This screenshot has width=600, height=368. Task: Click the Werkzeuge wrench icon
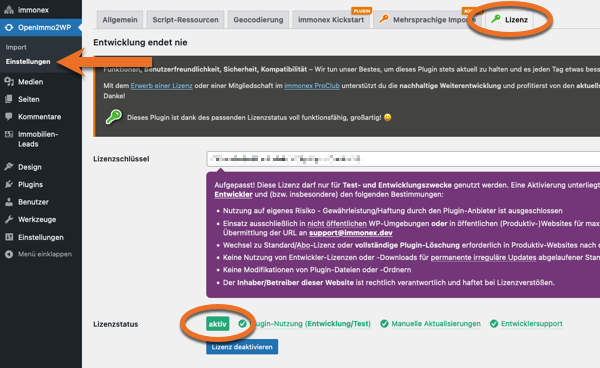point(9,220)
